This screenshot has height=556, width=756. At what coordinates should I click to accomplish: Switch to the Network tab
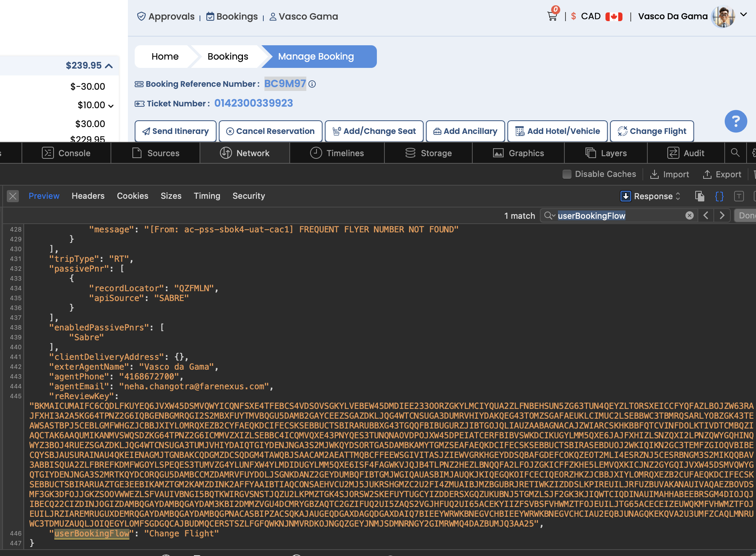(x=245, y=153)
